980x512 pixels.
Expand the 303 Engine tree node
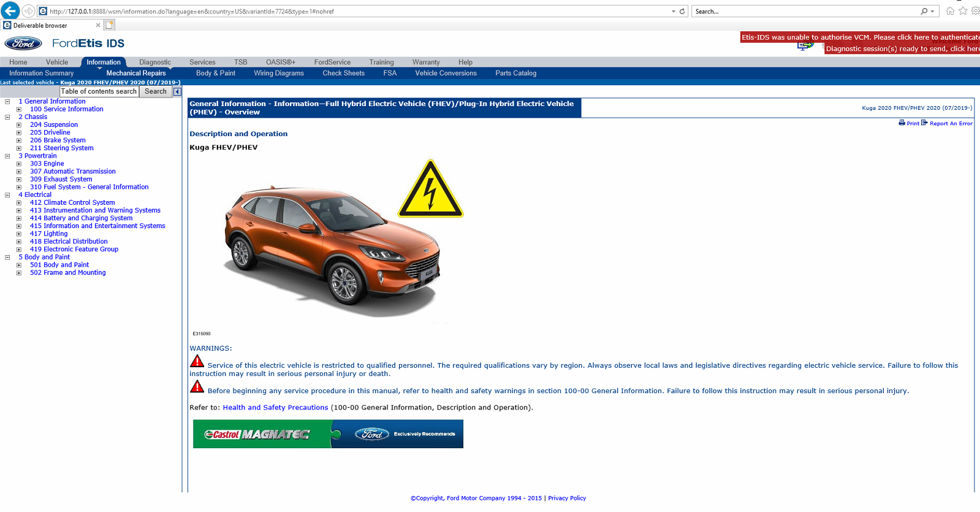tap(19, 164)
